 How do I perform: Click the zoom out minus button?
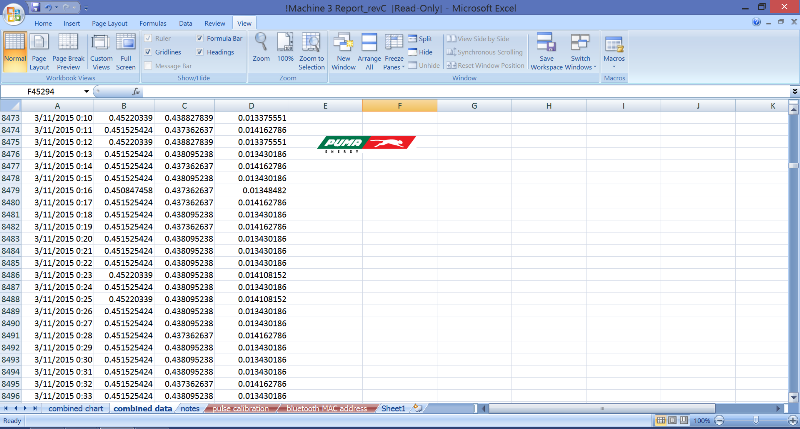(x=719, y=420)
